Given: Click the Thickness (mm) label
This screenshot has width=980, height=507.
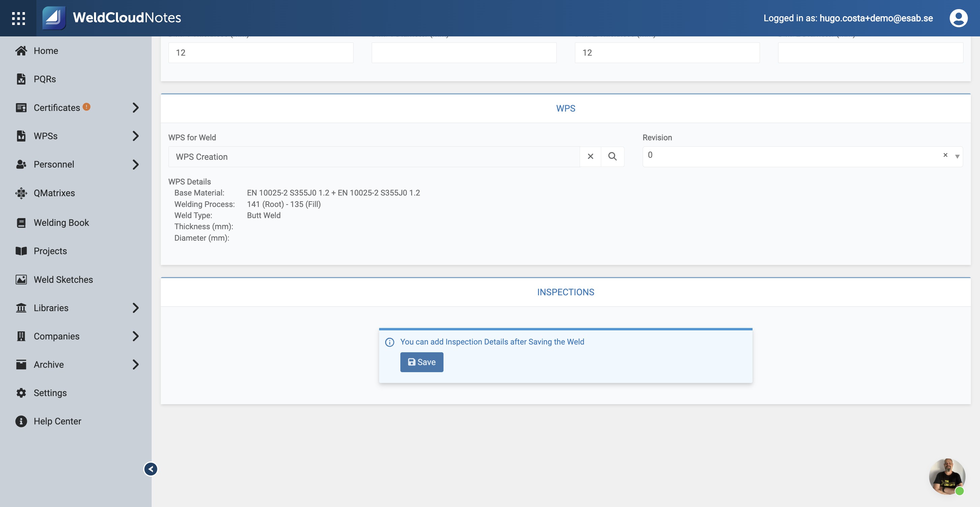Looking at the screenshot, I should point(204,227).
